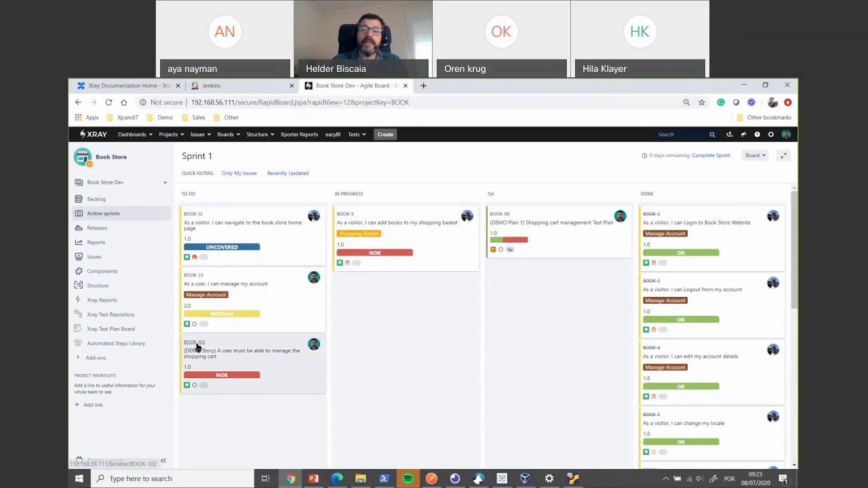Open Reports in the sidebar
The height and width of the screenshot is (488, 868).
tap(96, 242)
